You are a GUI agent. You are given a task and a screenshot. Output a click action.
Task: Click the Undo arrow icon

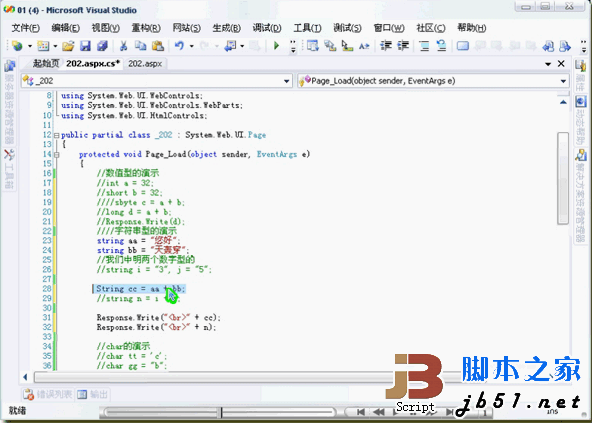click(x=179, y=46)
